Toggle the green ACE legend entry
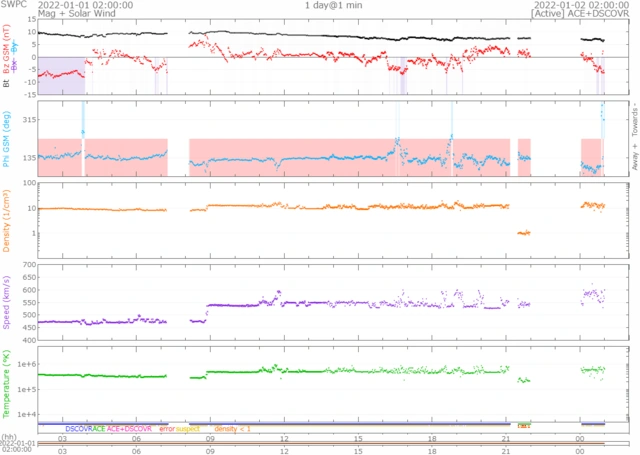The image size is (640, 455). (98, 428)
